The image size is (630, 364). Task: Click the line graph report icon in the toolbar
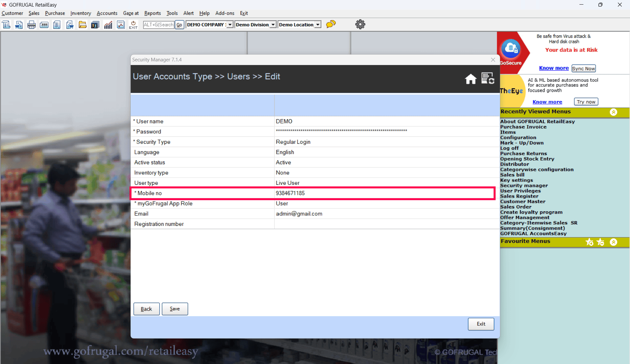[121, 25]
